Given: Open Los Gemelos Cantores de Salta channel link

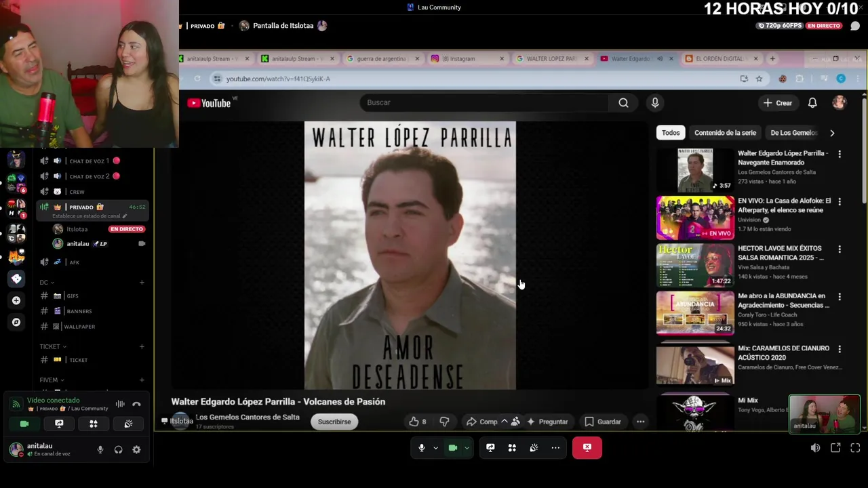Looking at the screenshot, I should tap(248, 417).
